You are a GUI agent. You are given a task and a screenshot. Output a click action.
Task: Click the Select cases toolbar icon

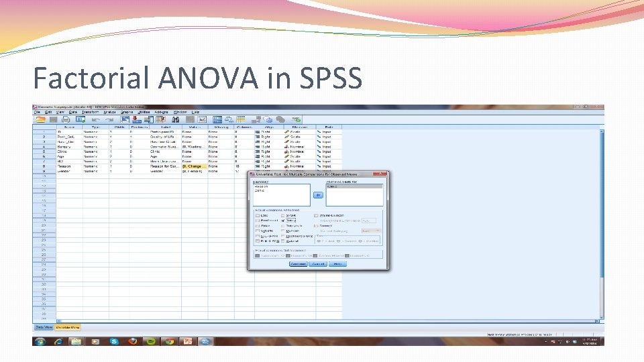coord(241,119)
